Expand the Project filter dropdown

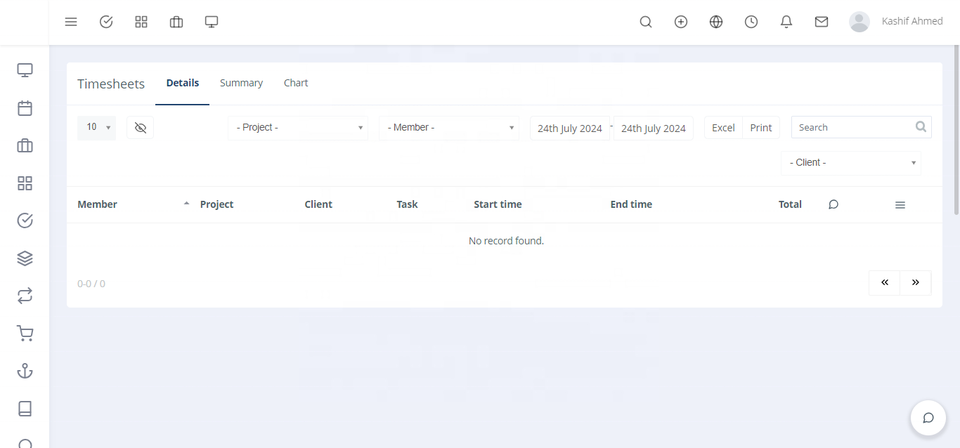(298, 128)
